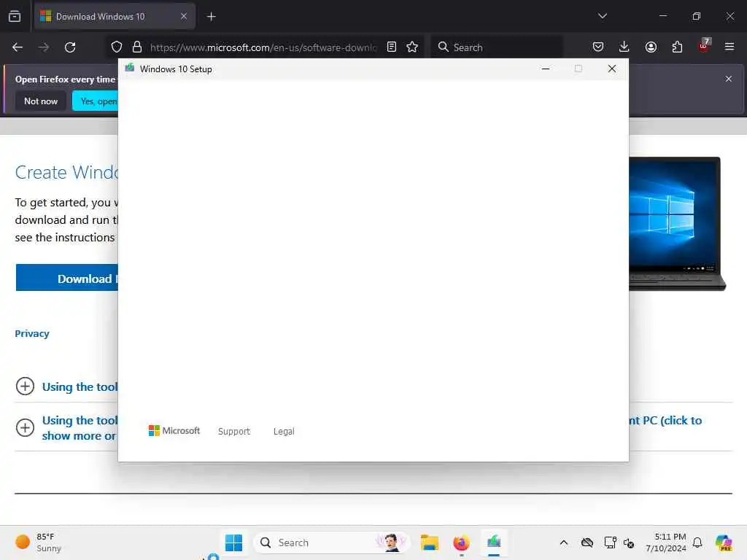Click Legal link in Windows 10 Setup

click(284, 432)
